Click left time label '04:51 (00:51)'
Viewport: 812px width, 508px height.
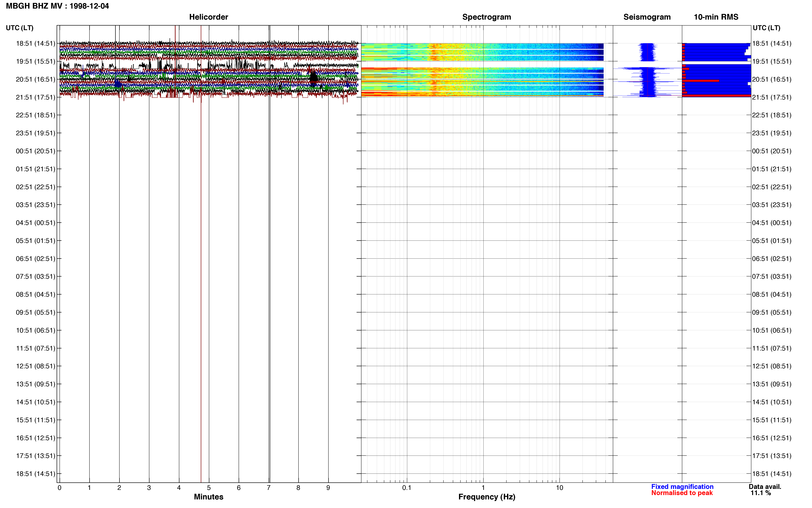[36, 222]
